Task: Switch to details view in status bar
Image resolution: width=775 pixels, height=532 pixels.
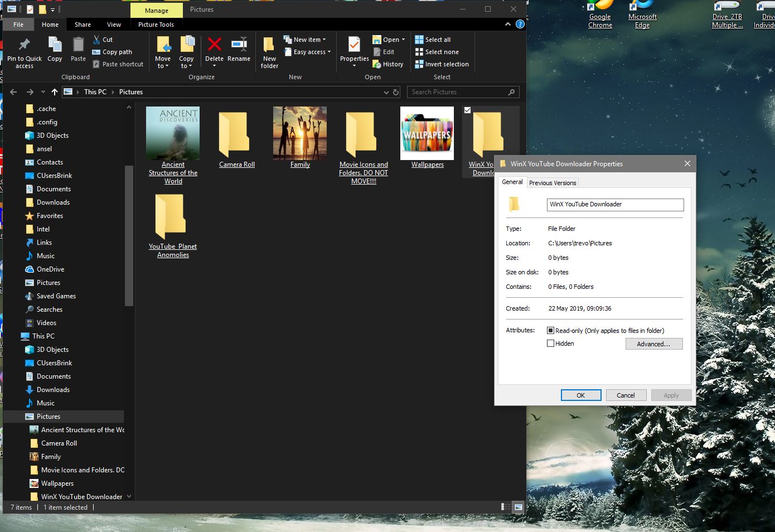Action: (x=506, y=507)
